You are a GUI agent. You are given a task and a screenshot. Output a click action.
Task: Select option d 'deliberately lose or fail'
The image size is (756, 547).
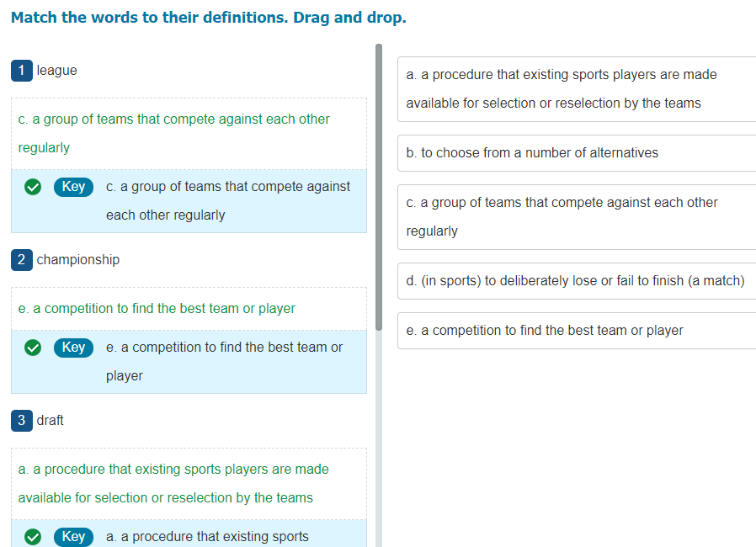(576, 281)
